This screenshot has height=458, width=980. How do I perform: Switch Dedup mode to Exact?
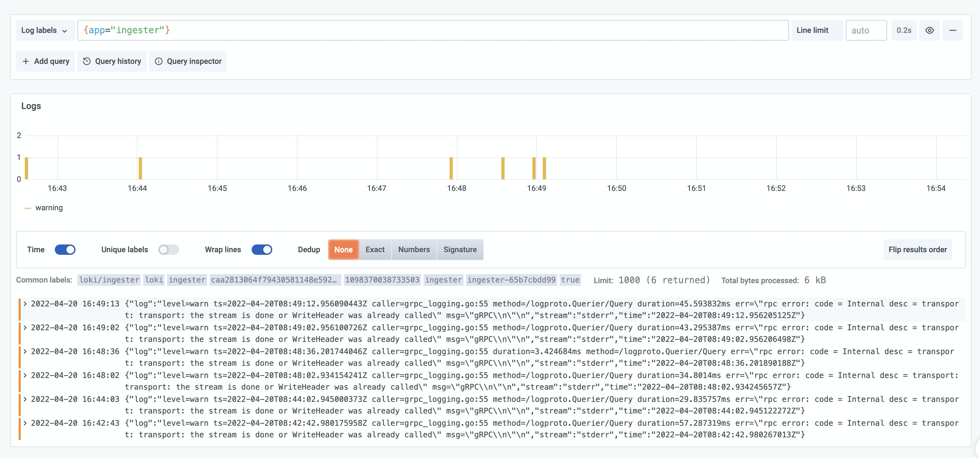coord(375,250)
